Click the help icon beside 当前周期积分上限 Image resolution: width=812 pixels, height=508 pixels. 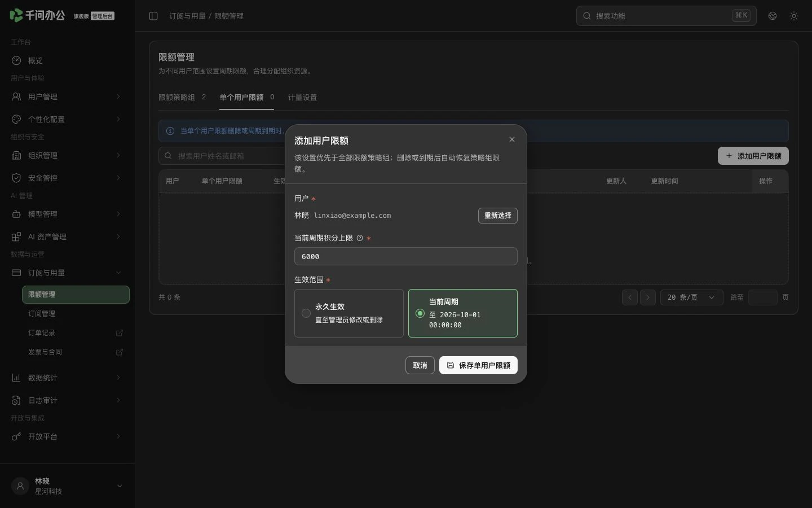[x=360, y=238]
